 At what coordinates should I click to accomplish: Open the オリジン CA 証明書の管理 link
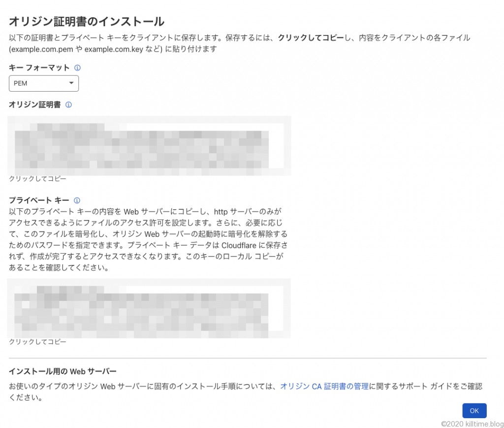[x=324, y=387]
